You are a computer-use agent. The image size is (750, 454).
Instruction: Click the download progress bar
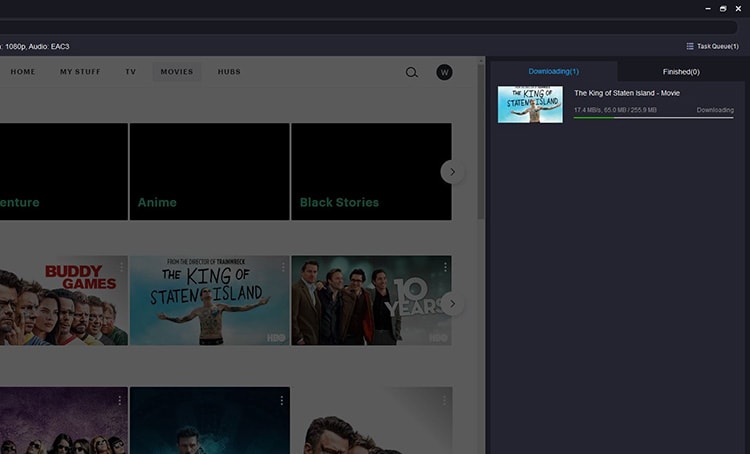(x=653, y=118)
